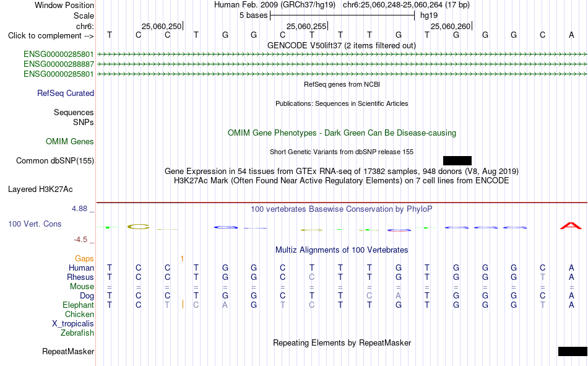Image resolution: width=588 pixels, height=366 pixels.
Task: Click the olive C conservation logo letter
Action: tap(139, 227)
